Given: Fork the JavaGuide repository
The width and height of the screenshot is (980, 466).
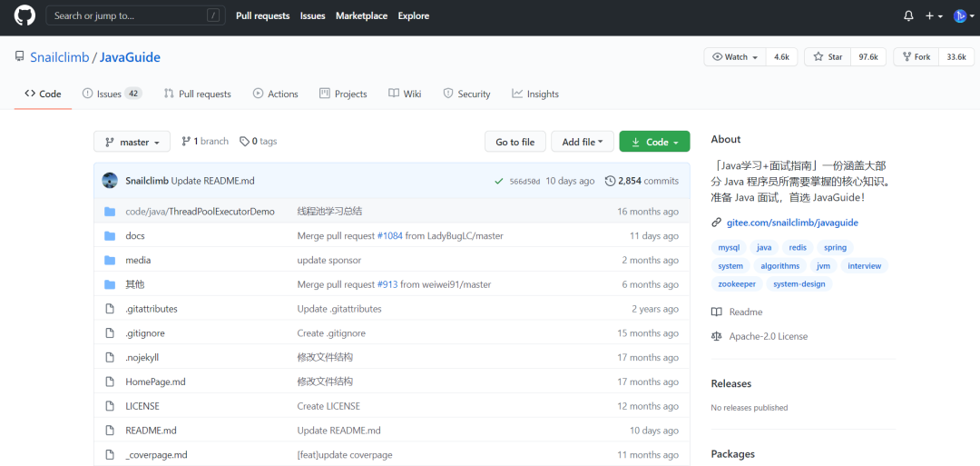Looking at the screenshot, I should [x=916, y=57].
